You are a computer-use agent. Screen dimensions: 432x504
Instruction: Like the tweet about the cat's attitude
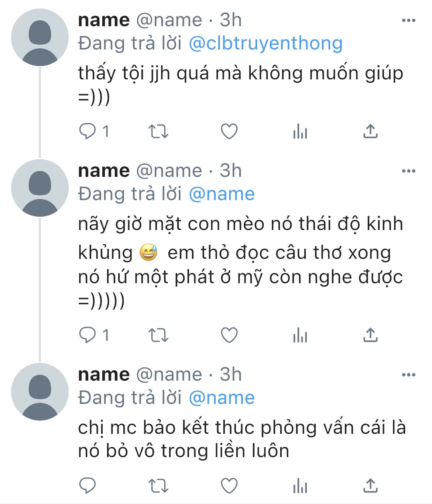[x=229, y=335]
